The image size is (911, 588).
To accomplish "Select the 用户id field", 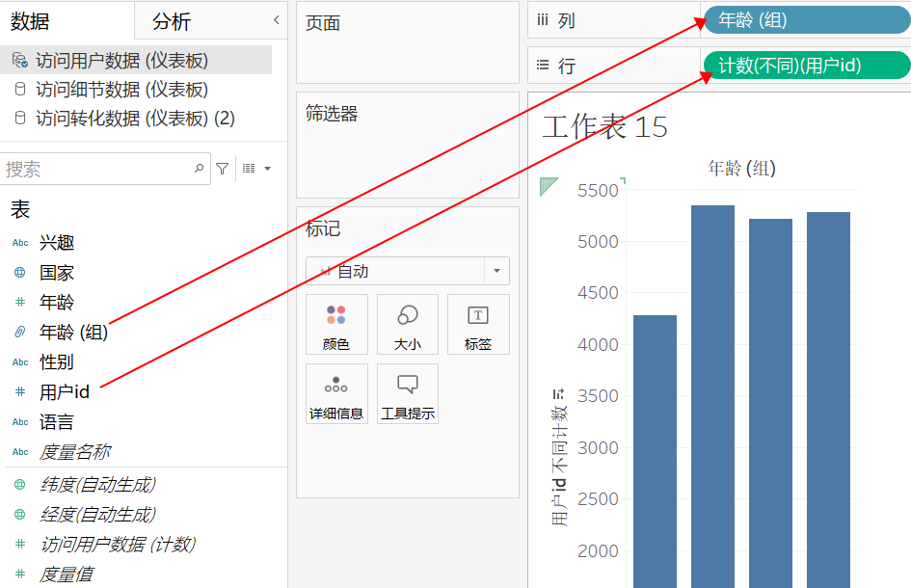I will click(65, 392).
